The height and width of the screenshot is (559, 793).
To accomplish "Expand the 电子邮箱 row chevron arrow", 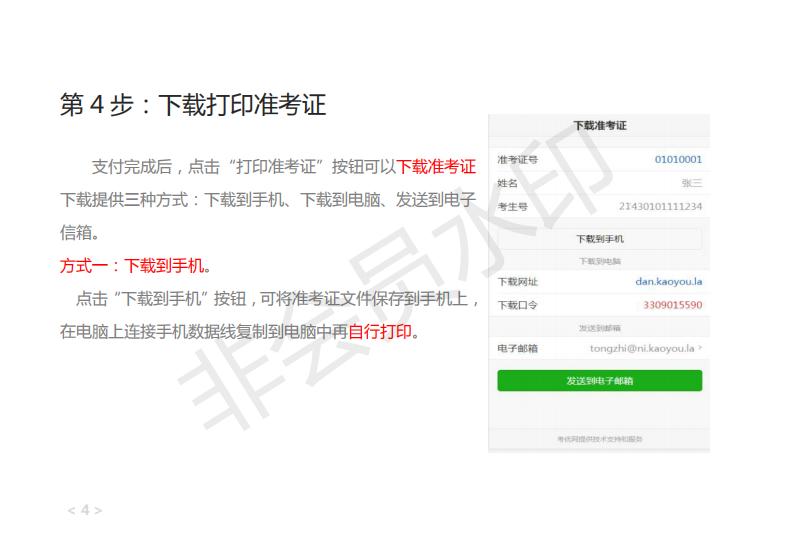I will pos(700,348).
